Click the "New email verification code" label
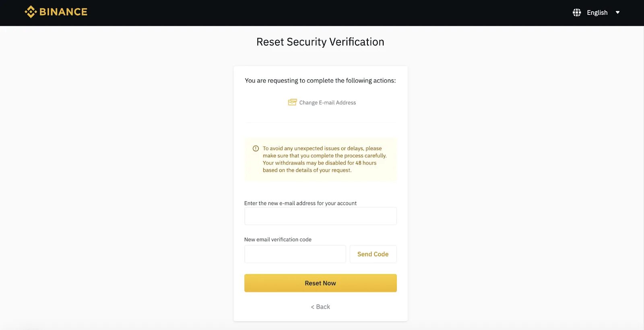Viewport: 644px width, 330px height. 278,239
